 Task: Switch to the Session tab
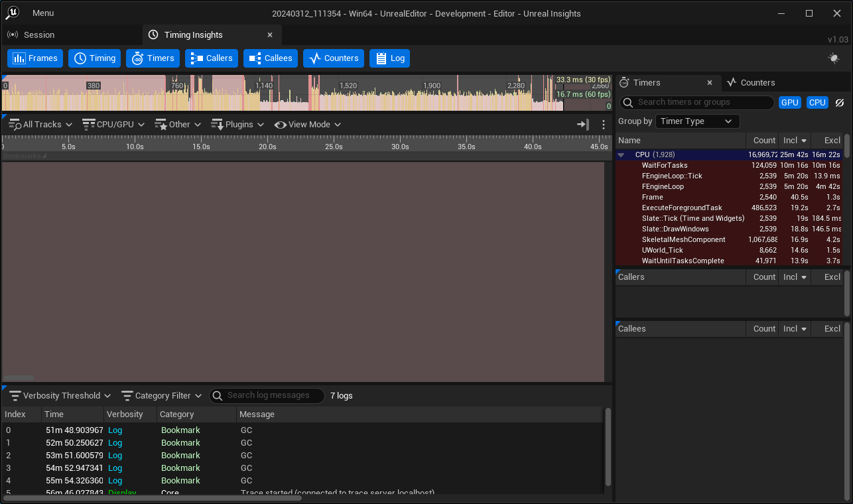[38, 35]
